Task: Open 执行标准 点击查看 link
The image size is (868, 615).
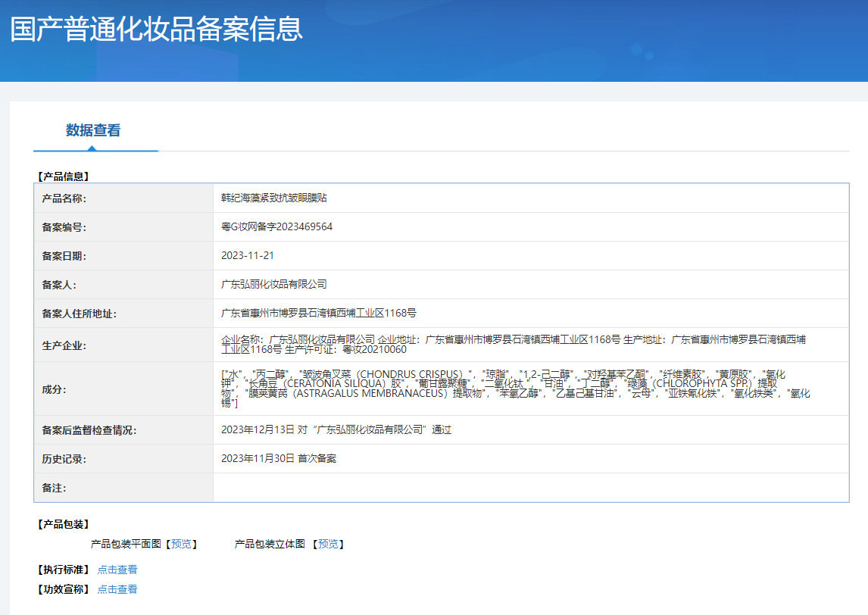Action: coord(117,570)
